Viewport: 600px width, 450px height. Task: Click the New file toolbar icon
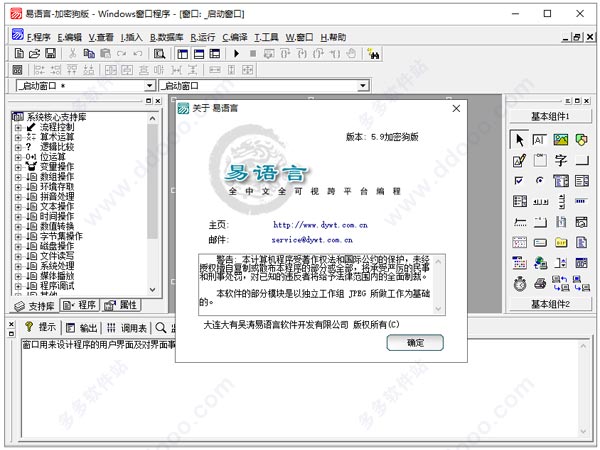coord(19,54)
